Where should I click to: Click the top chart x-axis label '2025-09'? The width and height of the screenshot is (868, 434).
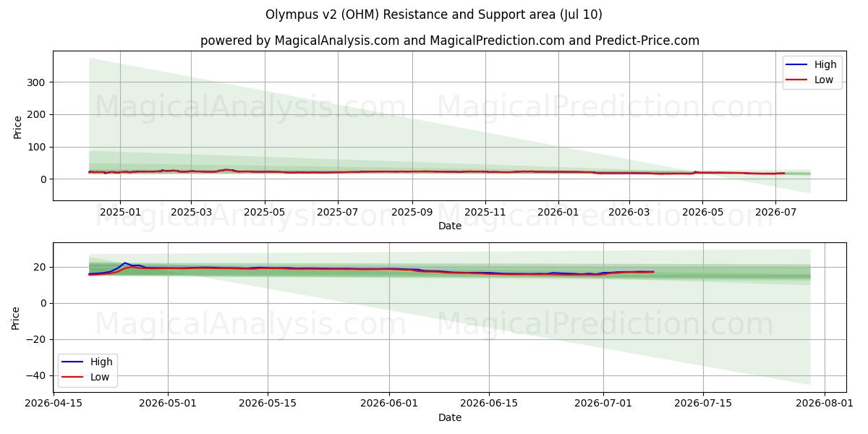pos(412,213)
